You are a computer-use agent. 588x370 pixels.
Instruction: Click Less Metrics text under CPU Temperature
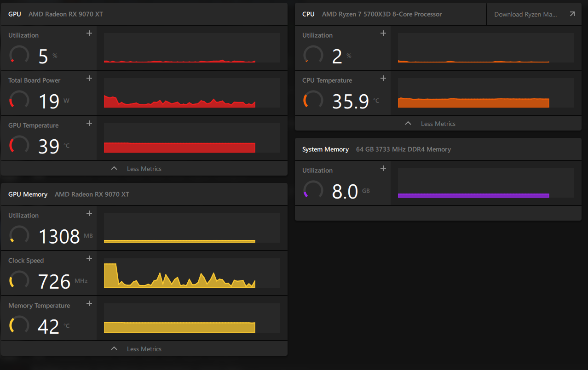click(x=438, y=124)
